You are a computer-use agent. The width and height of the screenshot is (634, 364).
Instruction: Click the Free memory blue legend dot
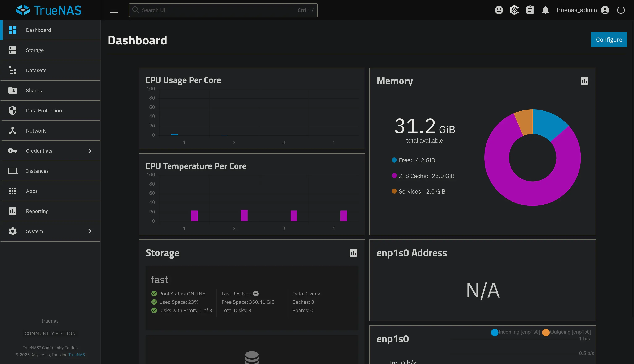[x=394, y=160]
